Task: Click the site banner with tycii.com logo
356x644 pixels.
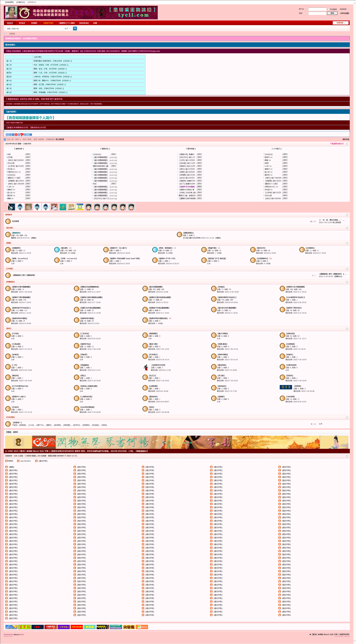Action: [81, 12]
